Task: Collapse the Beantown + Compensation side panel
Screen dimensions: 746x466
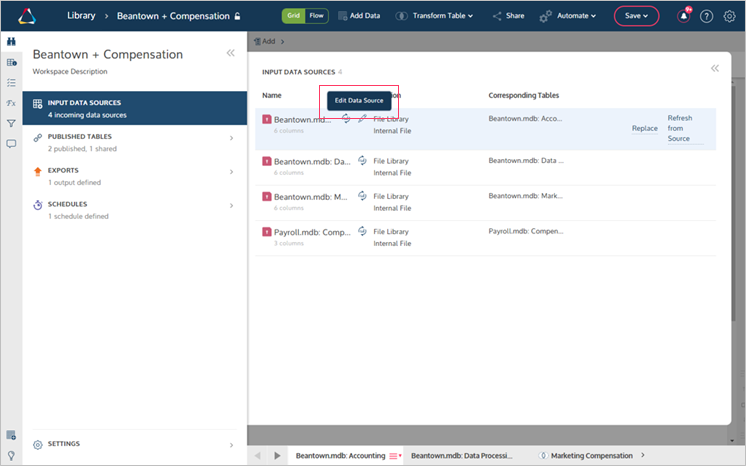Action: tap(230, 53)
